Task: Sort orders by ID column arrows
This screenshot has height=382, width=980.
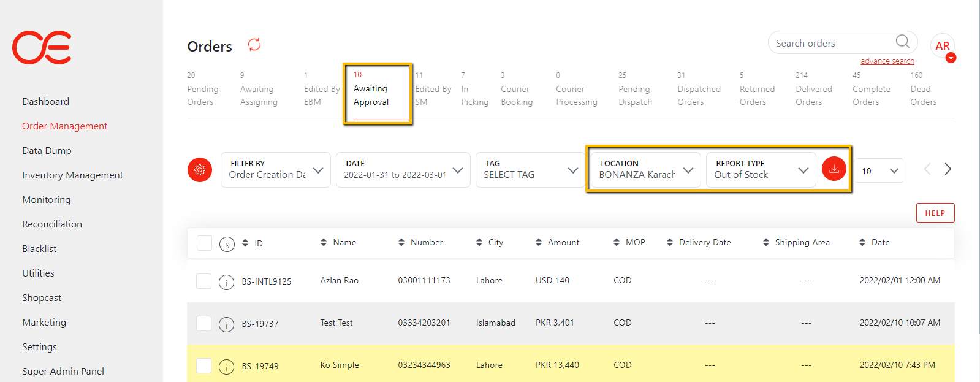Action: [x=245, y=243]
